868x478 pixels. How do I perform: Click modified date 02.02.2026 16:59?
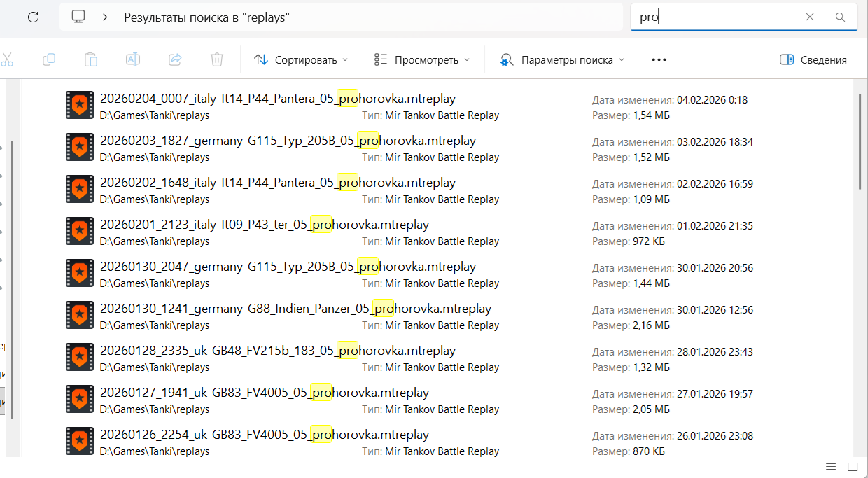tap(715, 184)
